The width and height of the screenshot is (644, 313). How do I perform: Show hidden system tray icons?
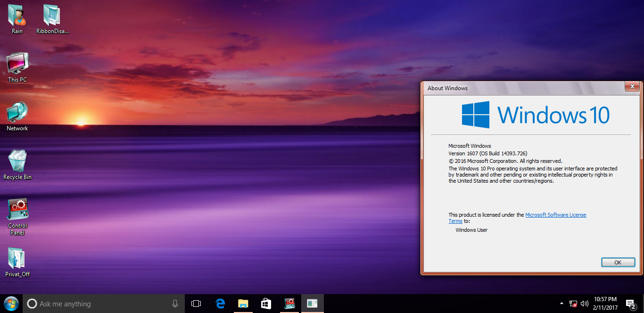point(561,303)
